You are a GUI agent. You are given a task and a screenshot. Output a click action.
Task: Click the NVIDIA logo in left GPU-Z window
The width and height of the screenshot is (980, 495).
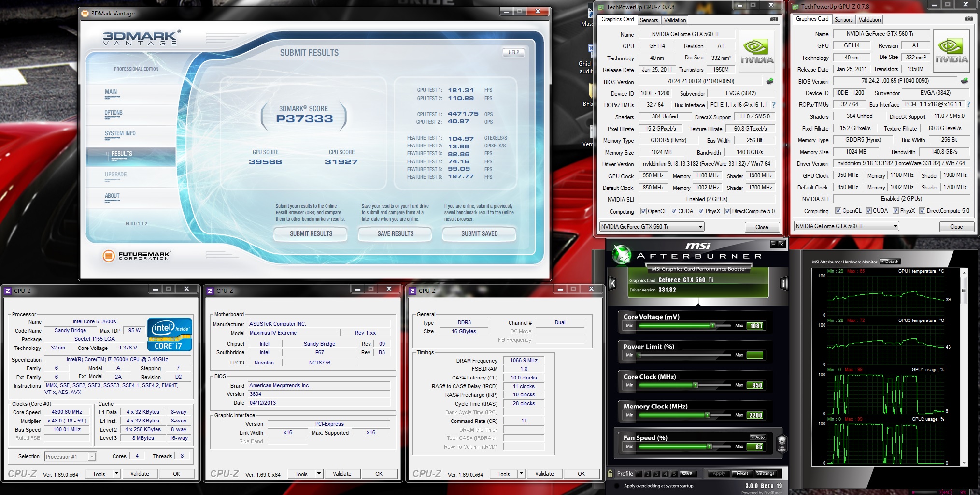tap(757, 52)
